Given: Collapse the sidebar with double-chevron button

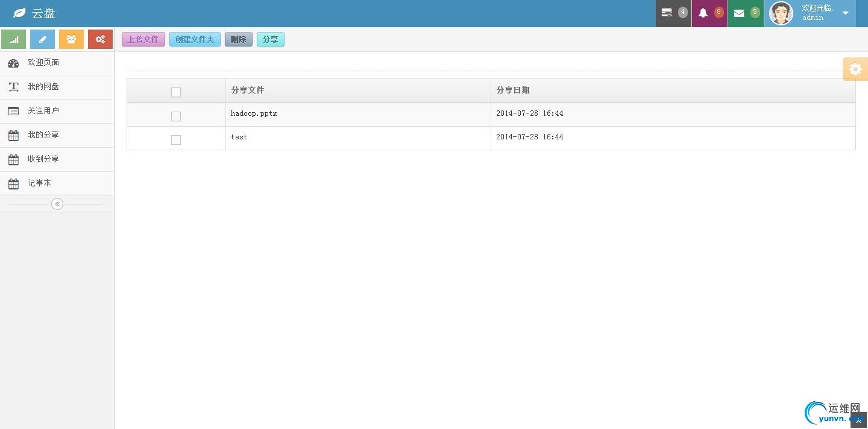Looking at the screenshot, I should pyautogui.click(x=57, y=204).
